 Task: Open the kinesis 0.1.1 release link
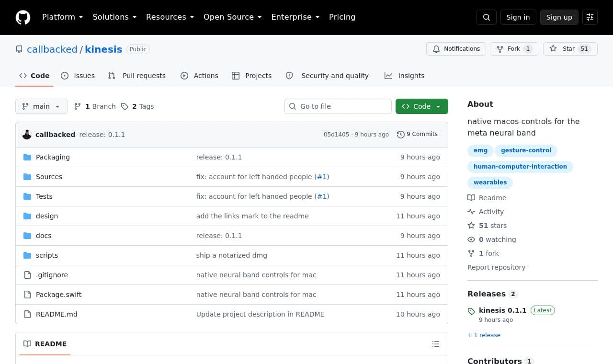[x=502, y=310]
